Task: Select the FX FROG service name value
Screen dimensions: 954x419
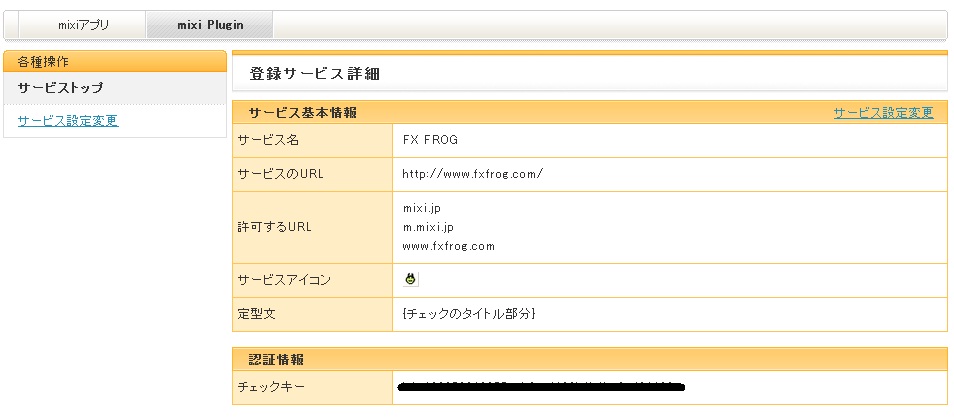Action: point(430,140)
